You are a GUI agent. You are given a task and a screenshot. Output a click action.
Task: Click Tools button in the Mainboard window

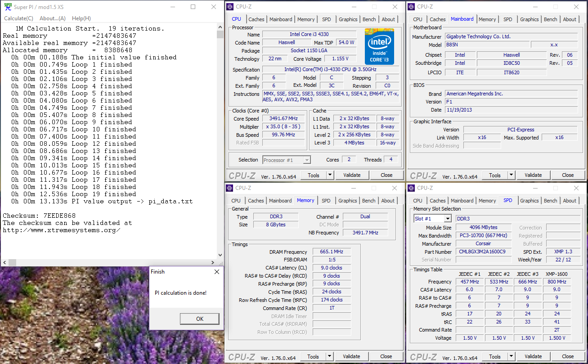(x=495, y=175)
